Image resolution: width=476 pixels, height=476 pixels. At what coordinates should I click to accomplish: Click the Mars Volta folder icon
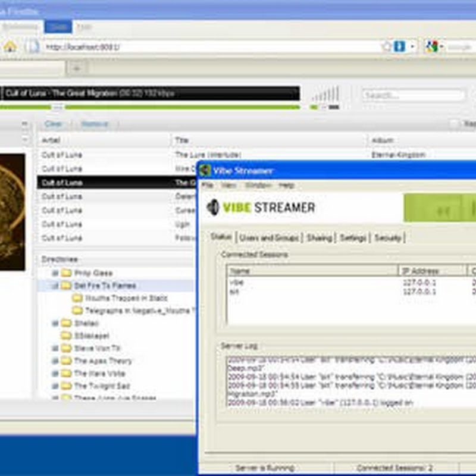tap(66, 373)
